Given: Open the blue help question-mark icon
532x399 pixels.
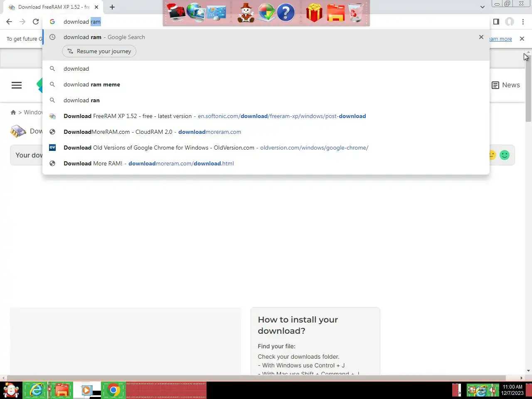Looking at the screenshot, I should [x=286, y=12].
